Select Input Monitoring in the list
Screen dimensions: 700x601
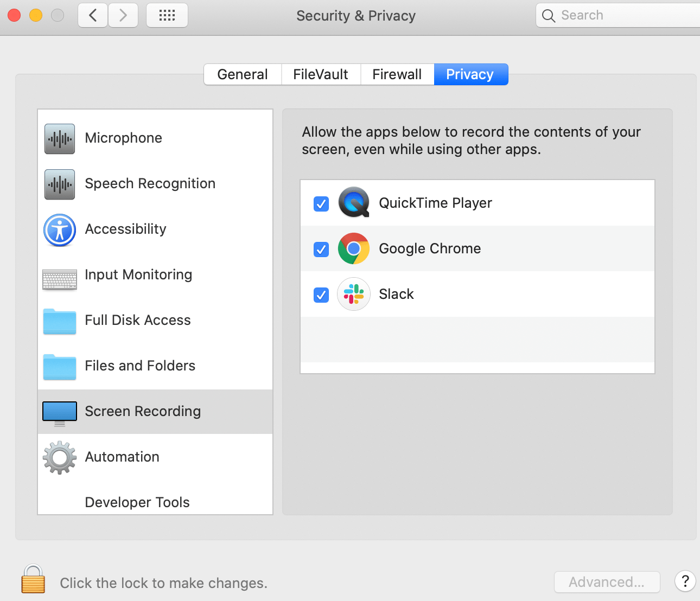point(155,275)
